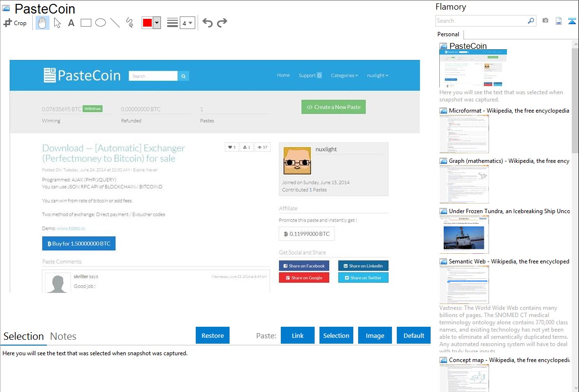Click the Concept map snapshot title
579x392 pixels.
point(509,360)
